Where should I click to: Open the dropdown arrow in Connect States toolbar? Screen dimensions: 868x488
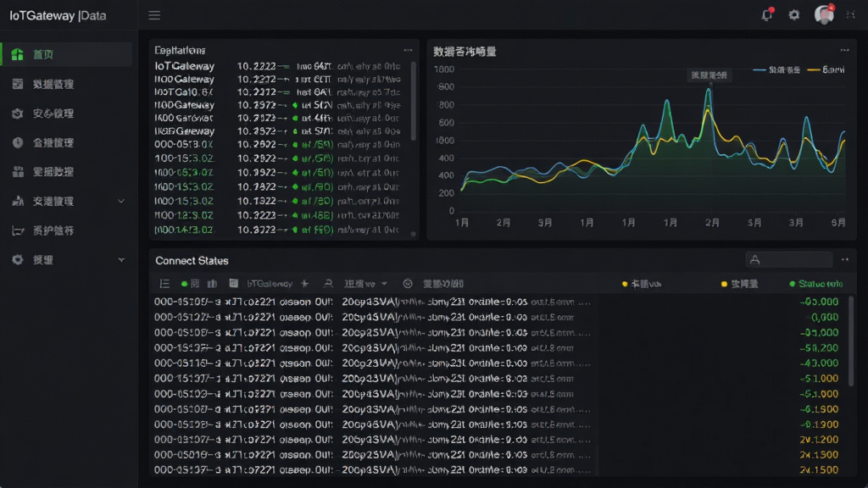(384, 284)
